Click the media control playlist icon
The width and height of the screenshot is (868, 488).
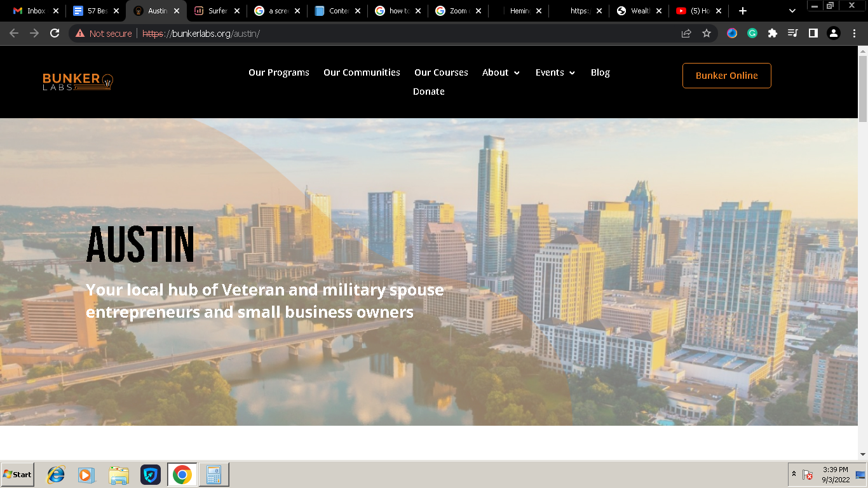point(793,33)
